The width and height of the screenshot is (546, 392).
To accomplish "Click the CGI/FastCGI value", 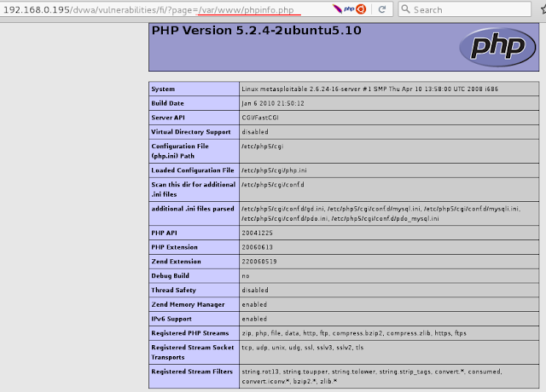I will click(x=260, y=118).
